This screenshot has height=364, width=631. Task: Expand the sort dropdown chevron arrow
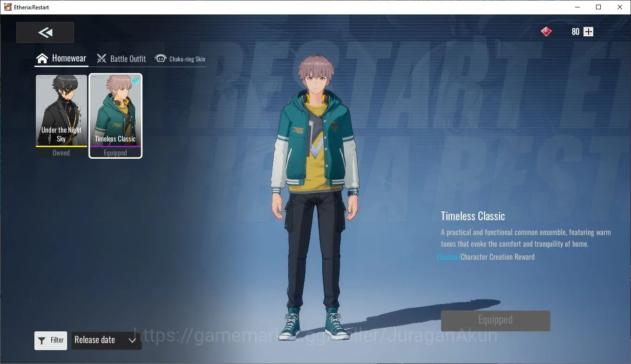click(132, 340)
